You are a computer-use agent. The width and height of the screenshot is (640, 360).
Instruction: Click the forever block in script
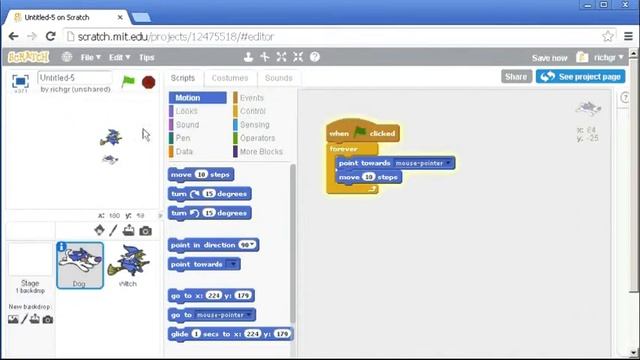(x=344, y=149)
